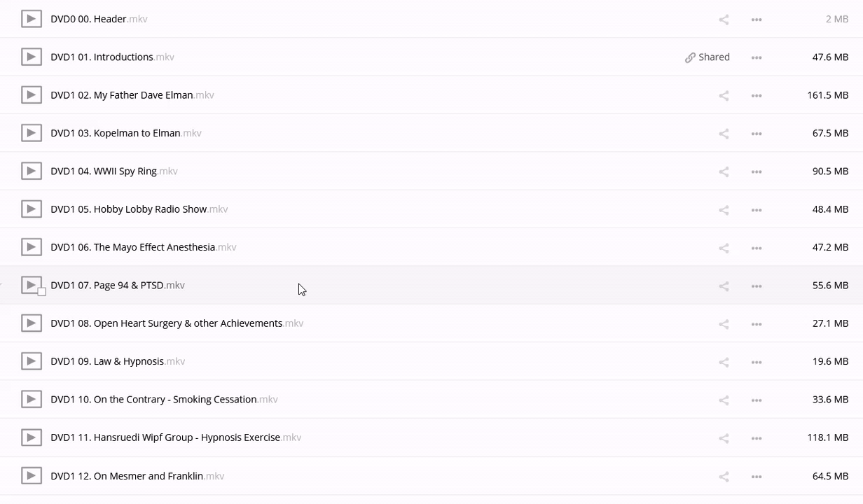Open more options for Hansruedi Wipf Group file
The height and width of the screenshot is (504, 863).
(x=757, y=438)
